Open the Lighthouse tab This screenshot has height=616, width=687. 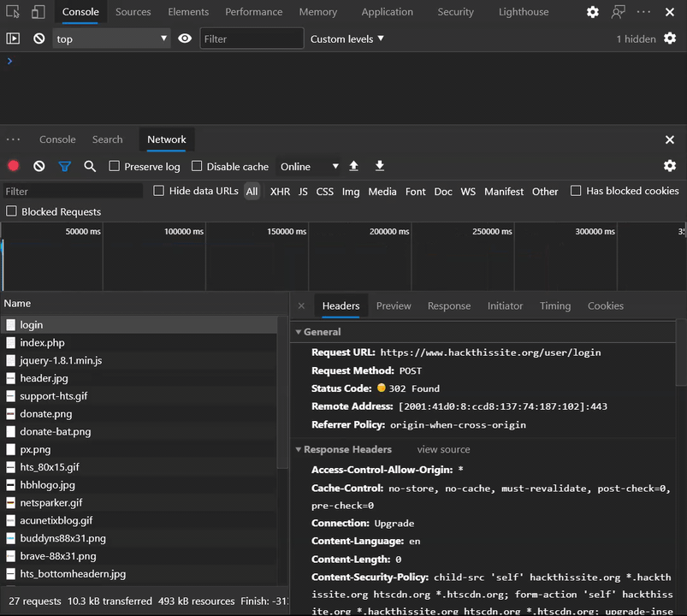pos(524,12)
